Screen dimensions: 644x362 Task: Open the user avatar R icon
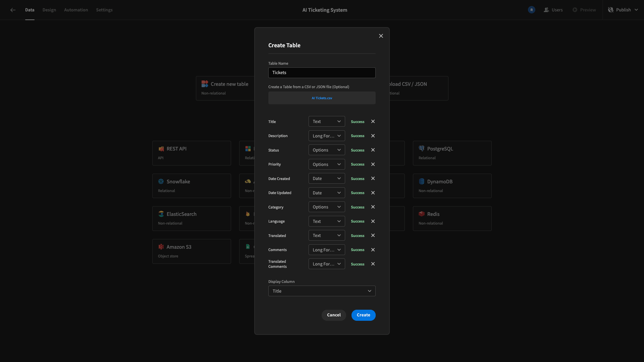pyautogui.click(x=531, y=10)
